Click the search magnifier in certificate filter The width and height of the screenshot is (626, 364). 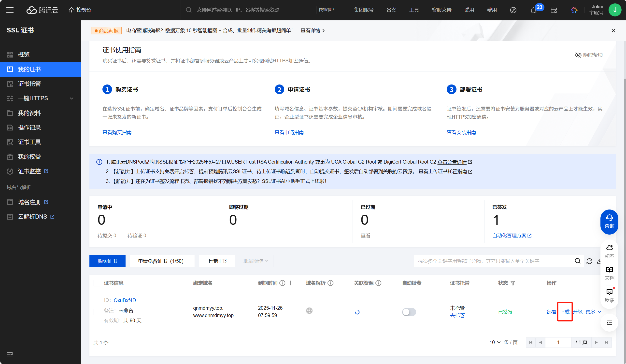(578, 261)
